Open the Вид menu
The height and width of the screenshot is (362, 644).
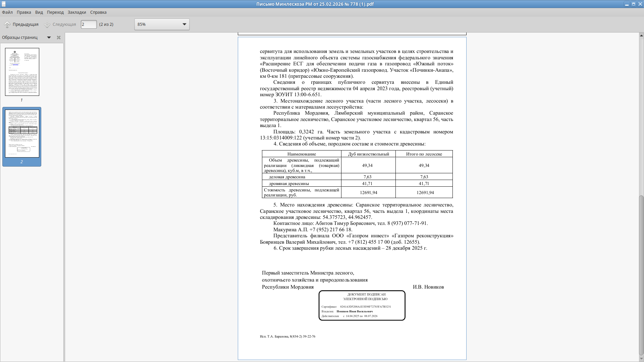[x=39, y=12]
